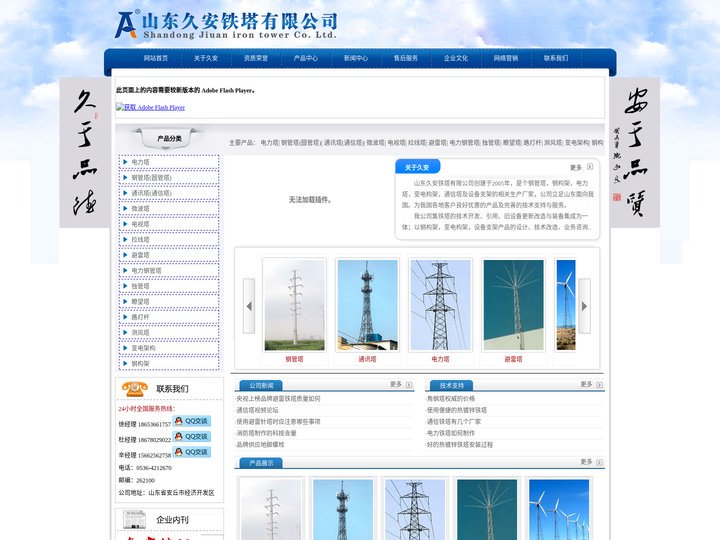The width and height of the screenshot is (720, 540).
Task: Open support article 好的热镀锌铁塔安装过程
Action: pyautogui.click(x=460, y=444)
